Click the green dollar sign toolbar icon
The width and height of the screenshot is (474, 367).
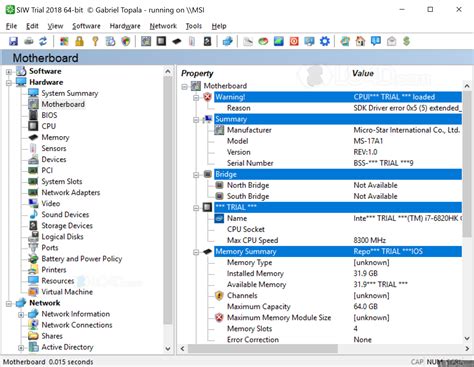(406, 41)
